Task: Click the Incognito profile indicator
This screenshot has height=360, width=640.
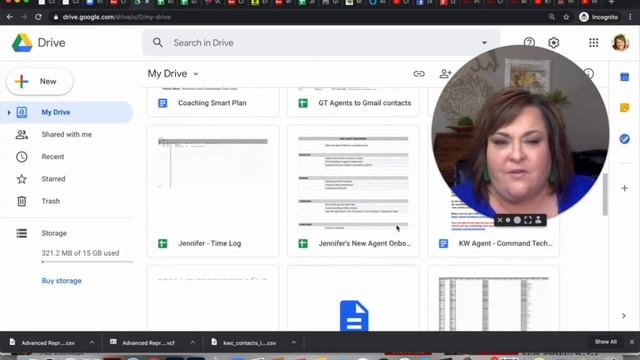Action: point(599,17)
